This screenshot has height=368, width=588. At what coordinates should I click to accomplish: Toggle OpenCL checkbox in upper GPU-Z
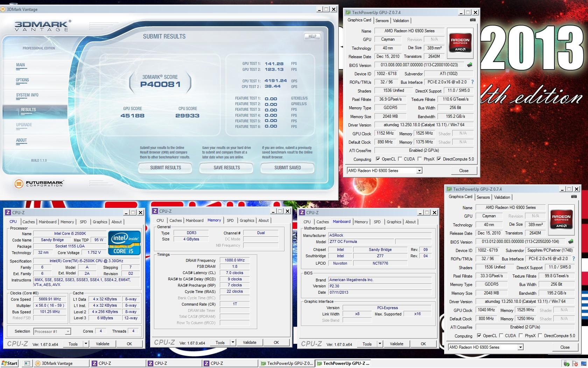(x=378, y=159)
